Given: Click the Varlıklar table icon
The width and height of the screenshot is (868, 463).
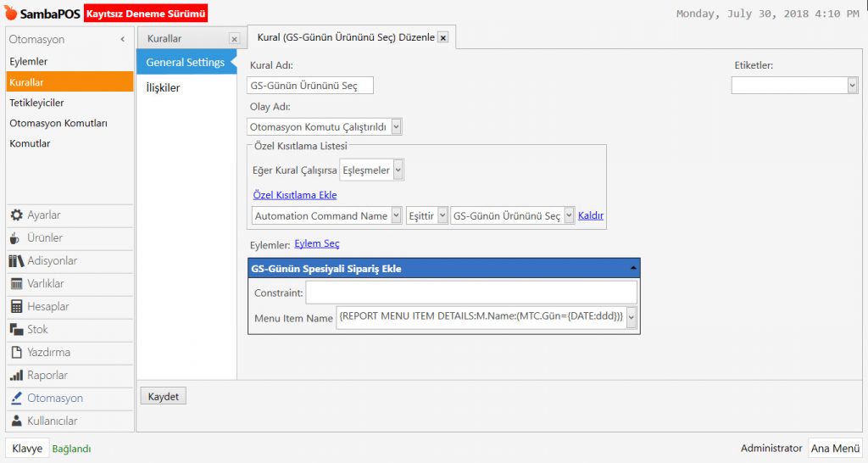Looking at the screenshot, I should pyautogui.click(x=16, y=284).
